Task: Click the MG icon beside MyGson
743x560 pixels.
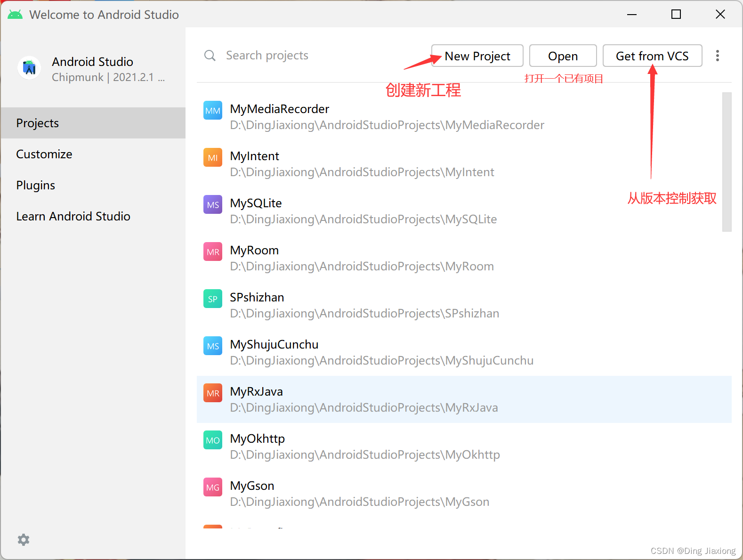Action: coord(213,487)
